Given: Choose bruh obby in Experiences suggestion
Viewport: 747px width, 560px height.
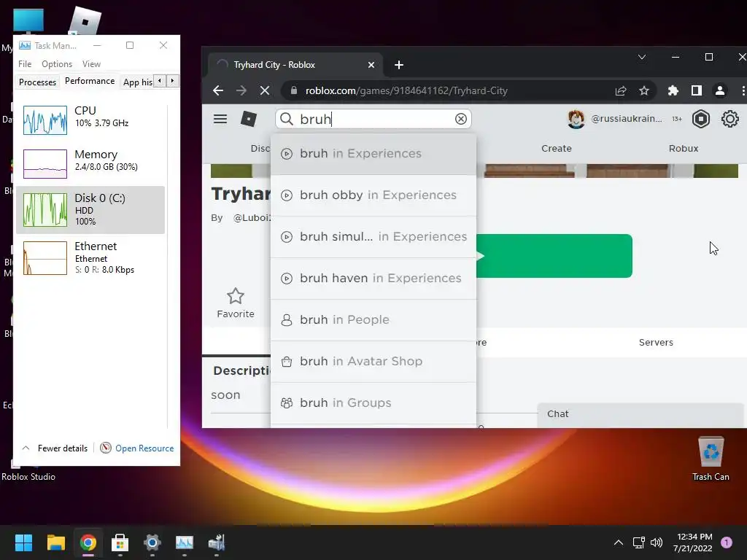Looking at the screenshot, I should tap(373, 195).
